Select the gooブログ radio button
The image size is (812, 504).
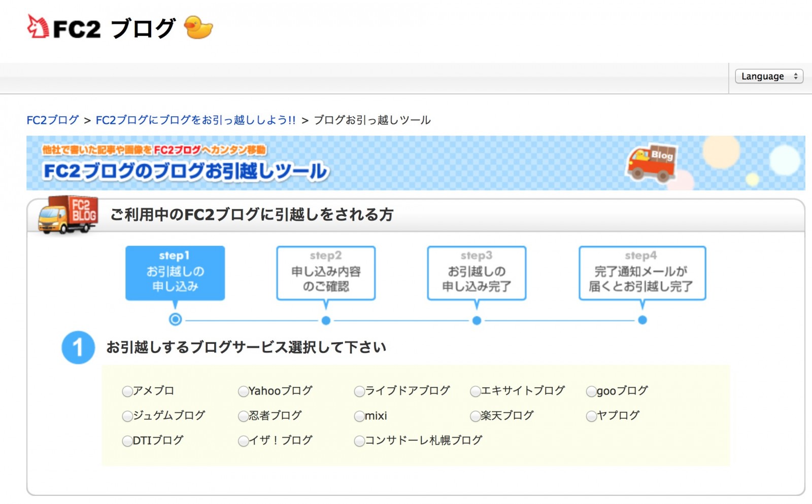pyautogui.click(x=591, y=391)
